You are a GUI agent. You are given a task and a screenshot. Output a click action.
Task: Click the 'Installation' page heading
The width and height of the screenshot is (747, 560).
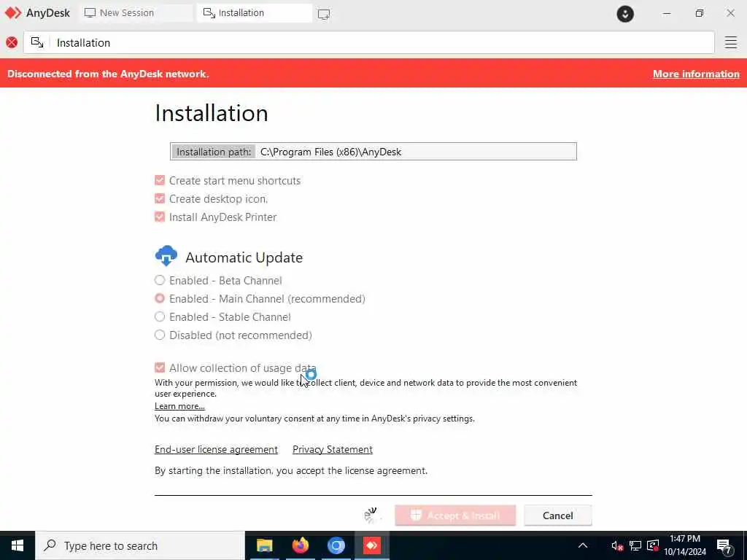pos(212,113)
